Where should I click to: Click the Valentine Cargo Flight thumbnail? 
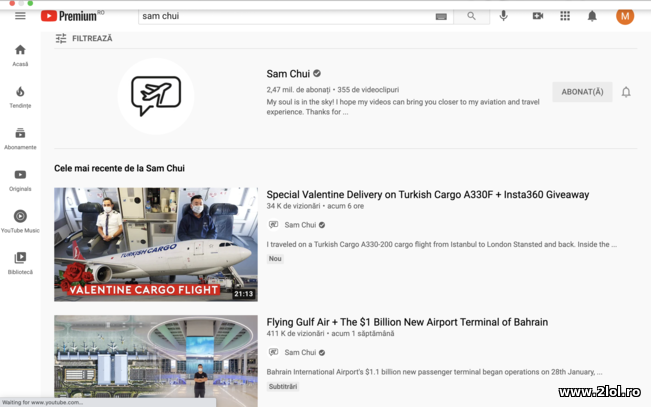(155, 244)
